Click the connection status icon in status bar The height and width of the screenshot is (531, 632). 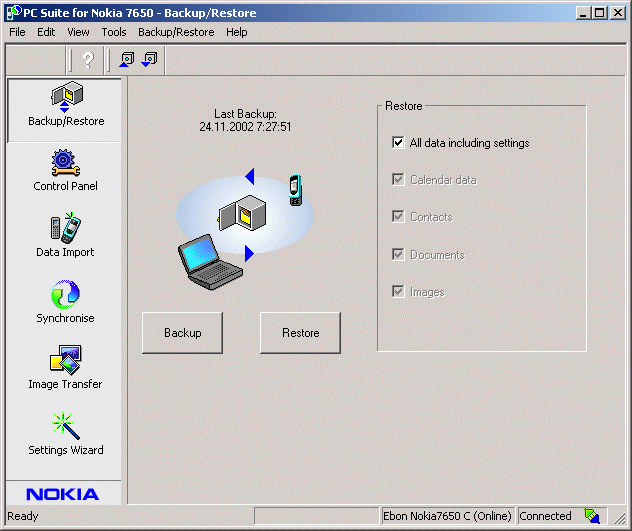click(592, 516)
